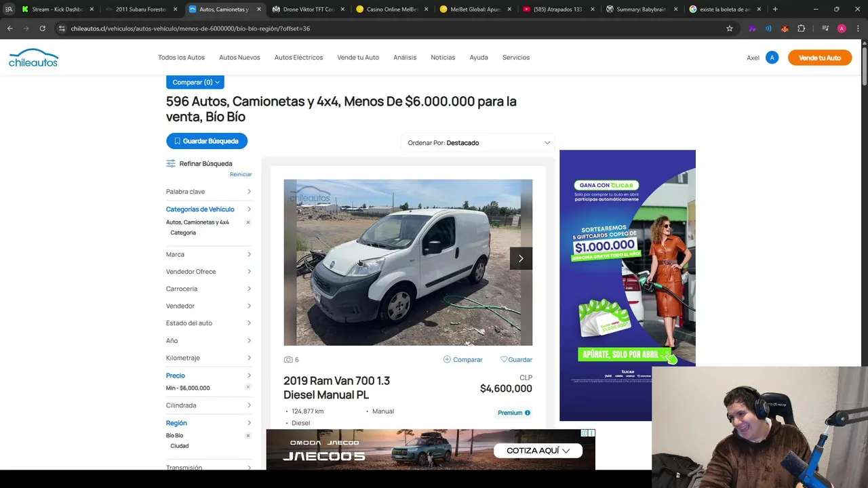Click the ad info icon on JAECOO banner
The height and width of the screenshot is (488, 868).
(x=584, y=433)
